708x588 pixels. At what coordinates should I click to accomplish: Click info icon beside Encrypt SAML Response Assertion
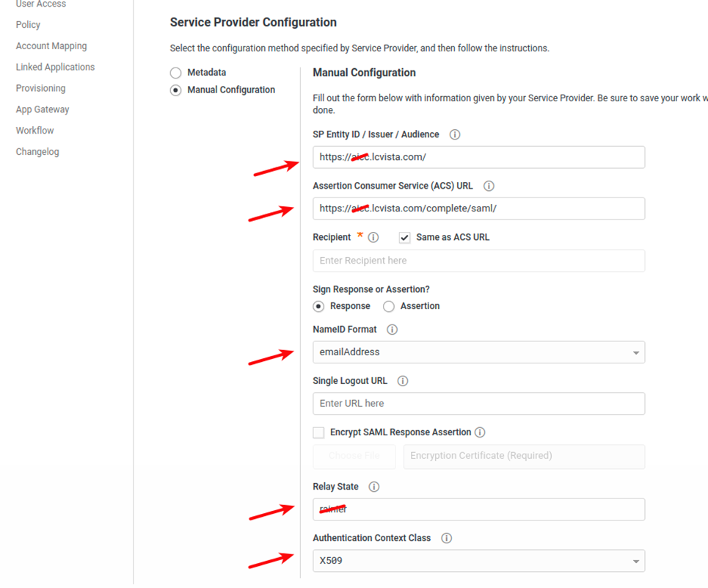[x=480, y=432]
